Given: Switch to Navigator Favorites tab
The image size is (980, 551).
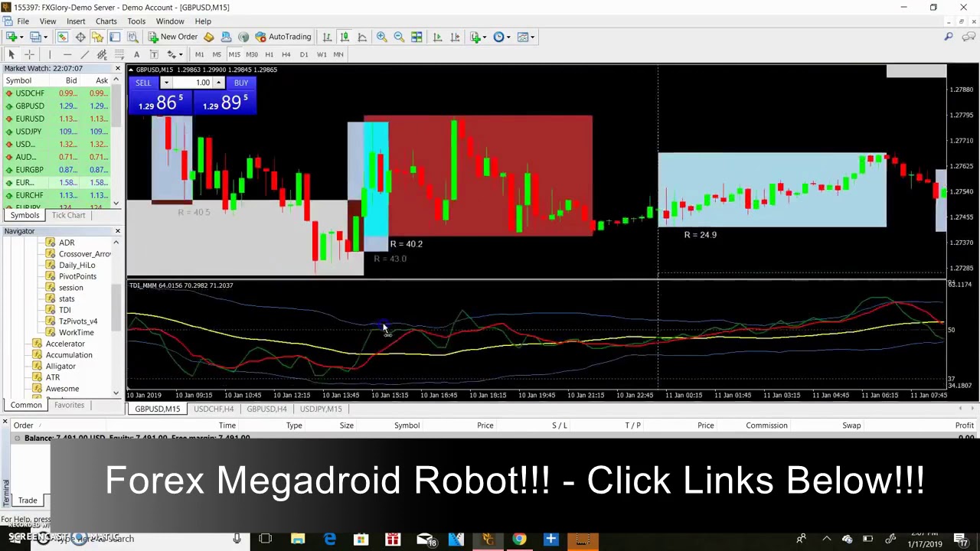Looking at the screenshot, I should click(69, 405).
